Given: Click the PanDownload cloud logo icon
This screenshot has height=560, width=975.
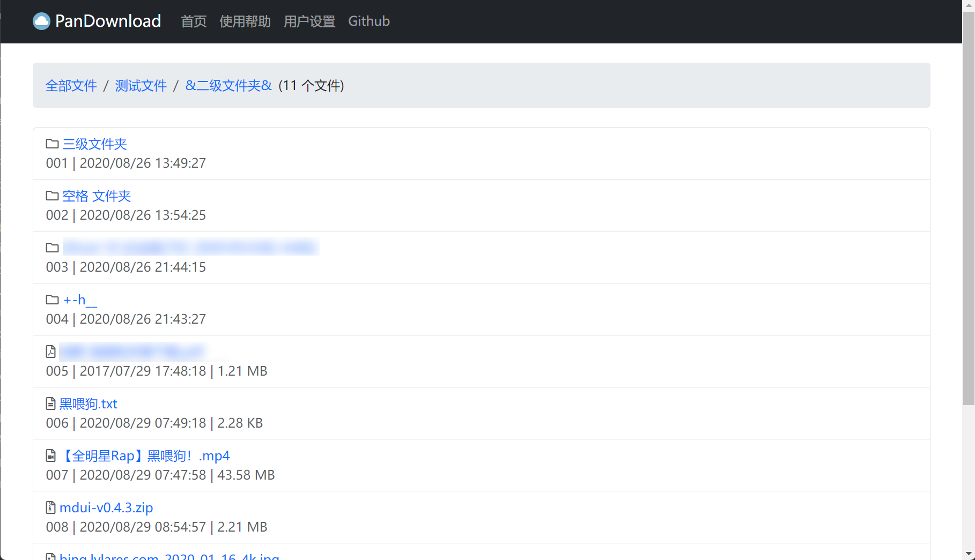Looking at the screenshot, I should pos(41,21).
